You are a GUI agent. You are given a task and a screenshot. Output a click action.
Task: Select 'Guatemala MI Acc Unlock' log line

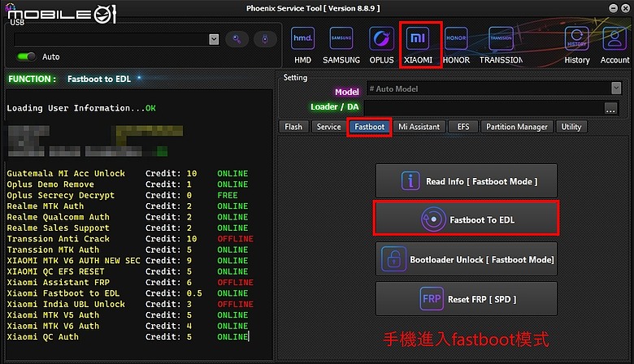(x=128, y=173)
